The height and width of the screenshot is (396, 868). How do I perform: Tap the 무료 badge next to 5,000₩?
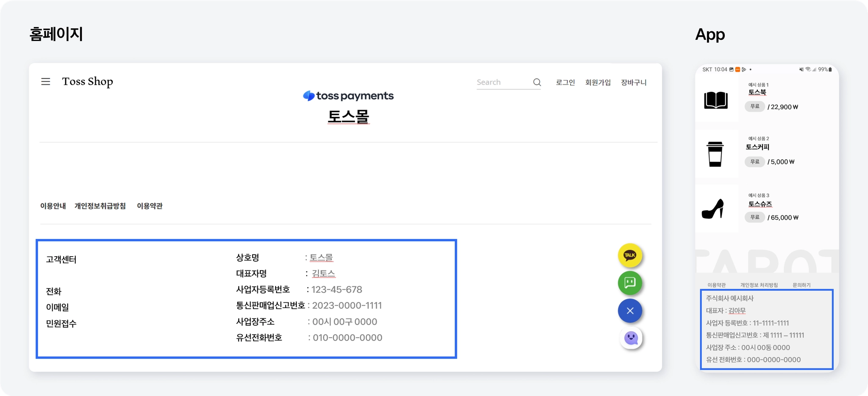point(755,161)
